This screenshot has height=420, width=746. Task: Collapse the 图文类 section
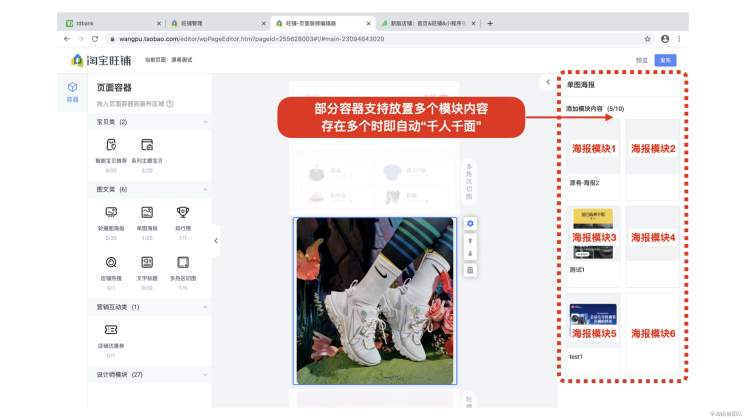click(205, 189)
